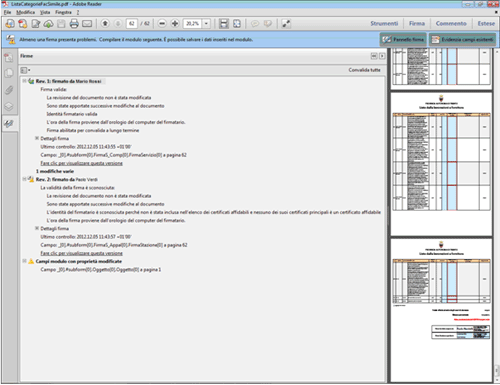Open the Estese pane
This screenshot has width=500, height=385.
[x=486, y=24]
